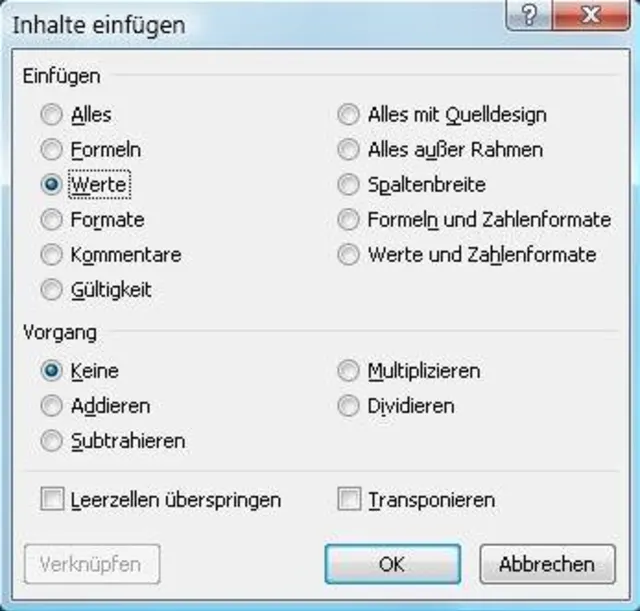Select the Werte option

click(51, 185)
